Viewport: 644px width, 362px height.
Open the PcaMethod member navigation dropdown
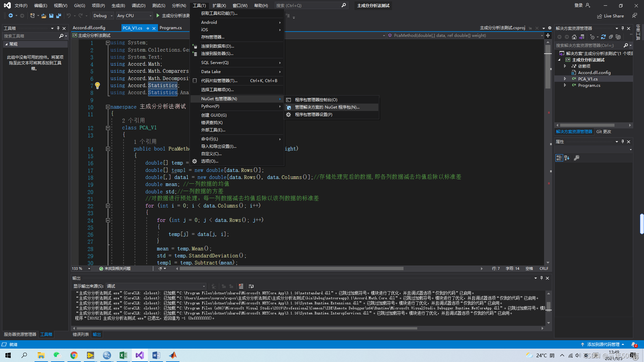(542, 35)
